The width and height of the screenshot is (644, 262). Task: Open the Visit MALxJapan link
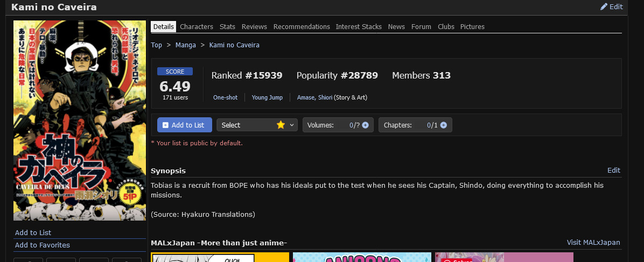[x=593, y=243]
